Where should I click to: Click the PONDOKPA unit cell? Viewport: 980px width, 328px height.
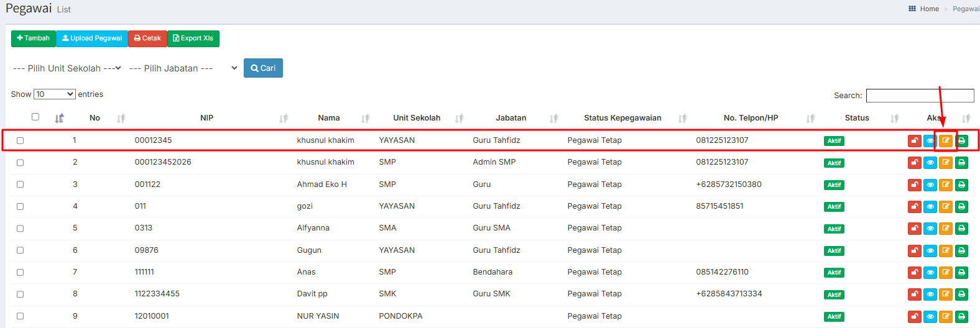[400, 316]
